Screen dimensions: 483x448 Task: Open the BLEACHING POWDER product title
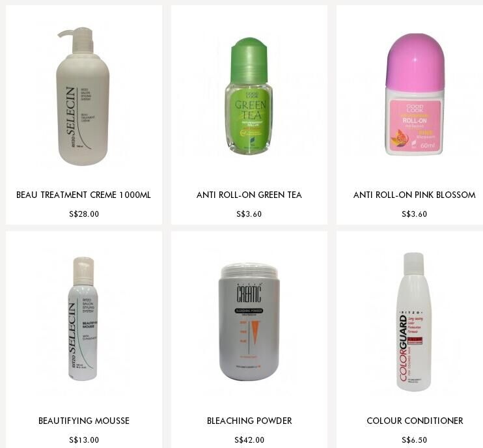click(249, 421)
